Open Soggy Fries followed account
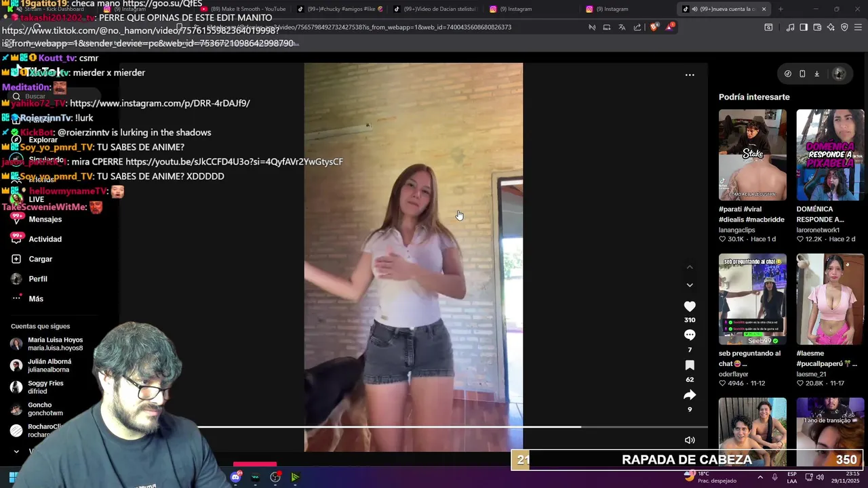Viewport: 868px width, 488px height. [38, 387]
